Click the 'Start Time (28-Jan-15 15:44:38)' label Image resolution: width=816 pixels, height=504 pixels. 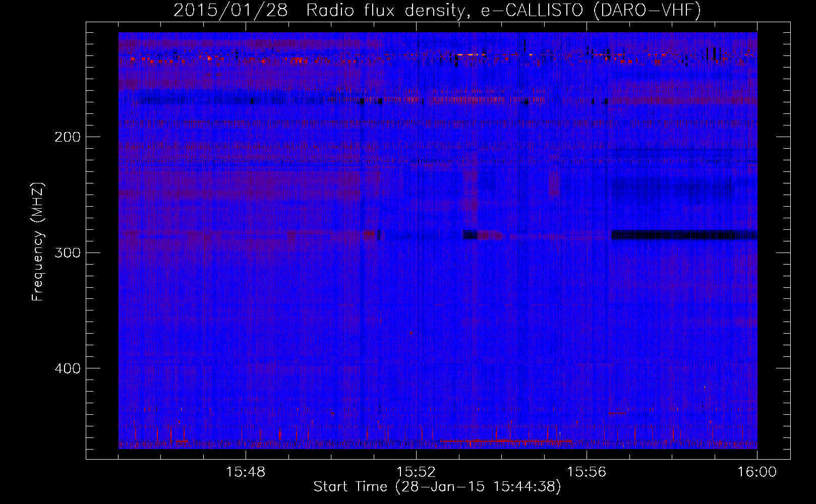tap(437, 487)
